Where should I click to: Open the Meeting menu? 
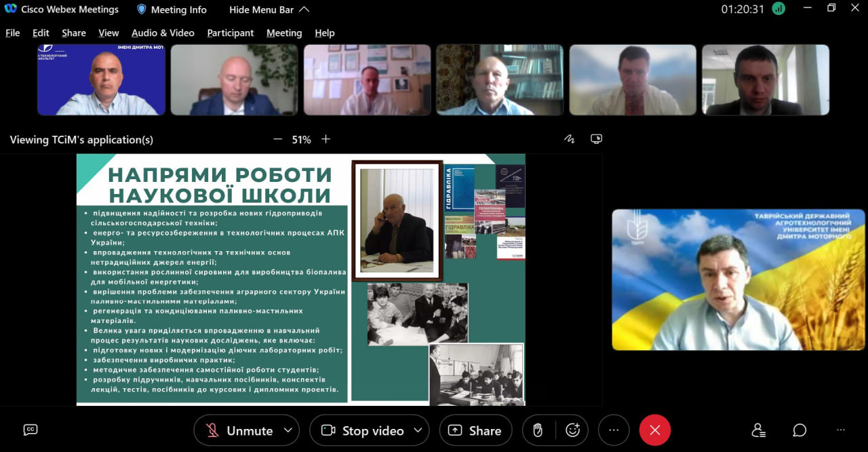pyautogui.click(x=284, y=33)
